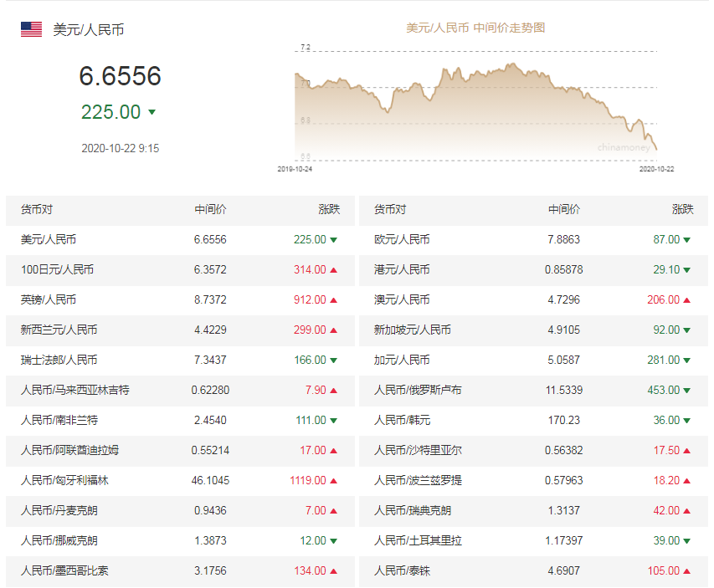Click the green down arrow next to 225.00 headline
The height and width of the screenshot is (588, 714).
tap(152, 112)
